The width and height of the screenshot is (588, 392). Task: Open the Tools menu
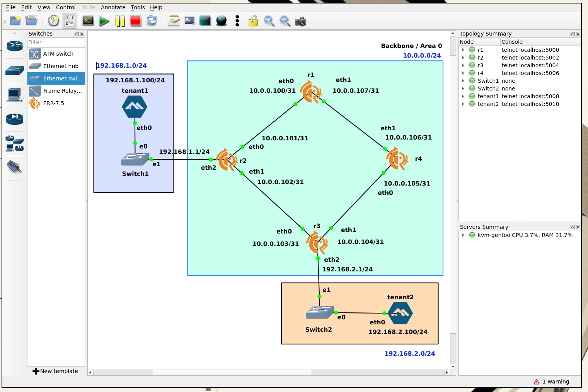point(137,7)
